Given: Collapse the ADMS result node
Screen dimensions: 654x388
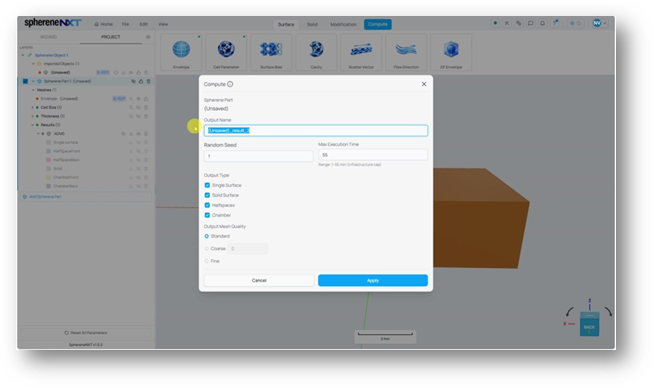Looking at the screenshot, I should click(x=38, y=134).
